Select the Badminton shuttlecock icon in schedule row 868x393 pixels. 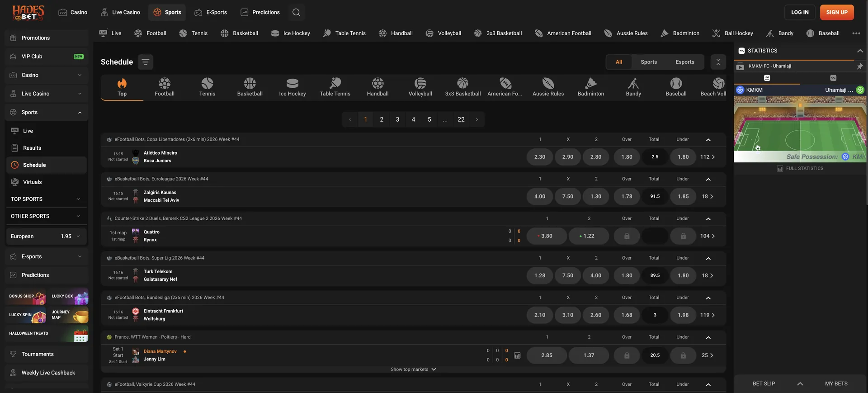tap(590, 83)
